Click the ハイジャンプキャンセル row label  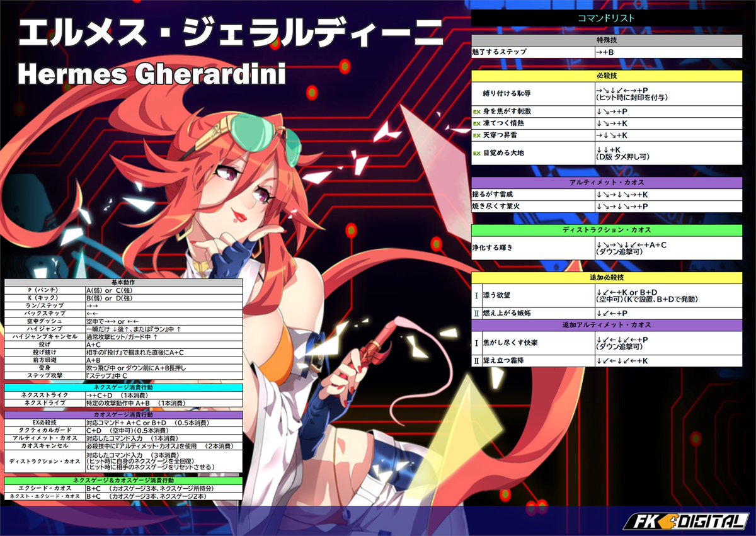tap(44, 336)
